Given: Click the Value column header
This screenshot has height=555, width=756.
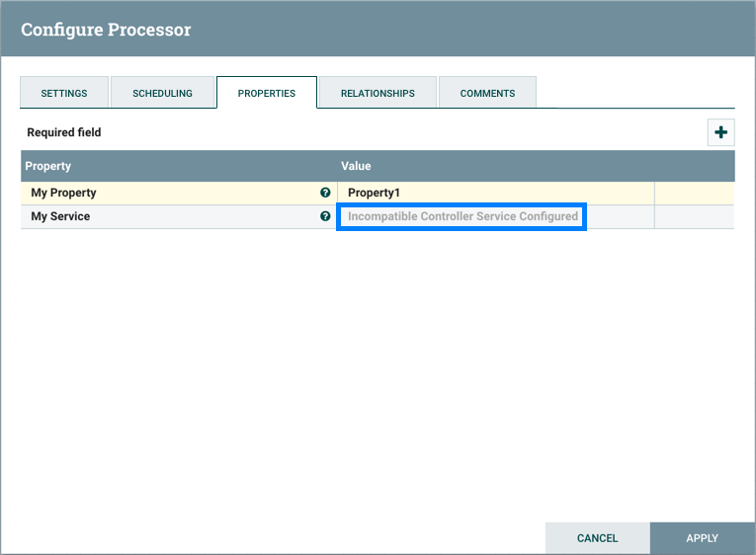Looking at the screenshot, I should 356,166.
